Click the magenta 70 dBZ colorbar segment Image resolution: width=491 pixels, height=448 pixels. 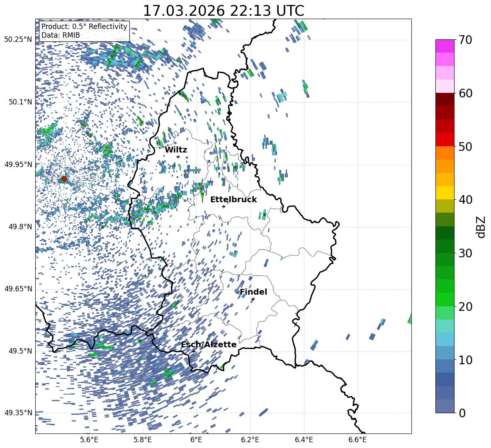[x=445, y=46]
